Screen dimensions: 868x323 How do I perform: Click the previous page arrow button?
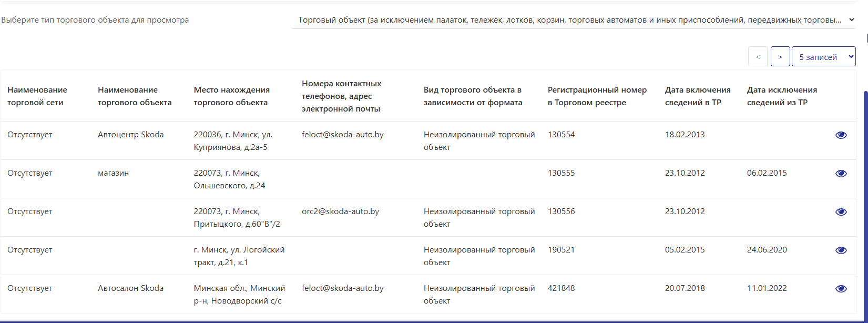(x=758, y=57)
